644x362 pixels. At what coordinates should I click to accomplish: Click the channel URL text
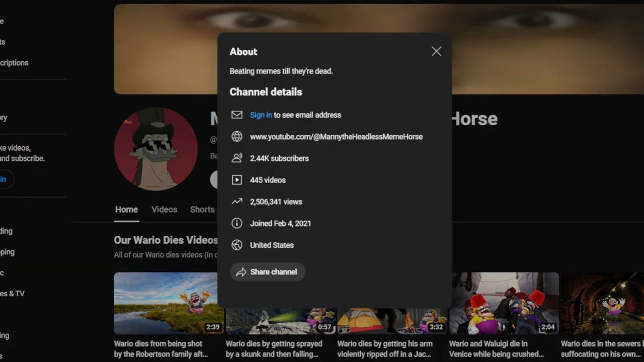pyautogui.click(x=336, y=137)
